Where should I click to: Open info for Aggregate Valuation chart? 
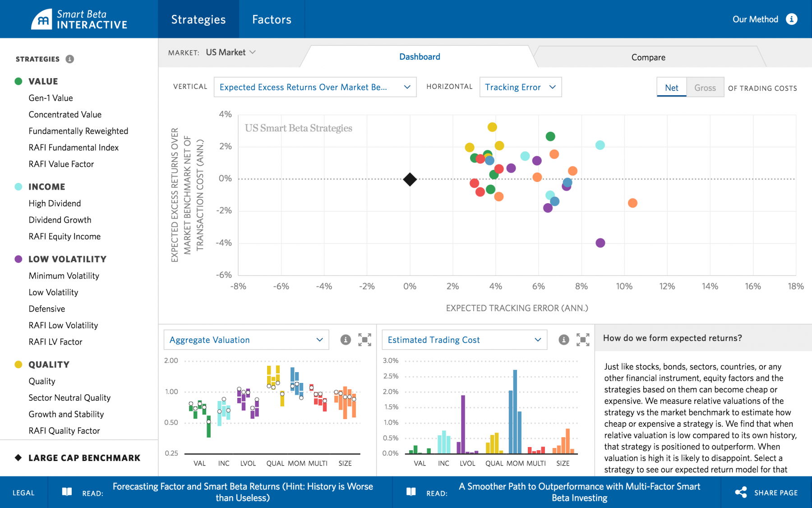(x=346, y=340)
